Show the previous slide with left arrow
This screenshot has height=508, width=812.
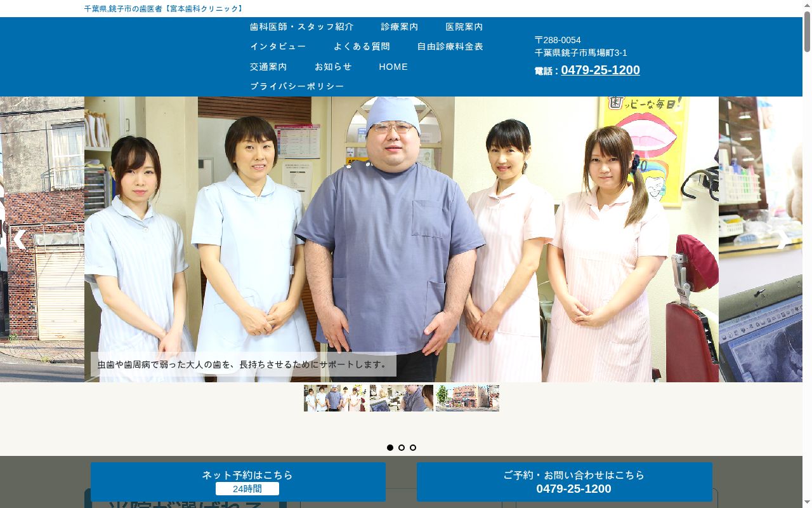pyautogui.click(x=19, y=239)
